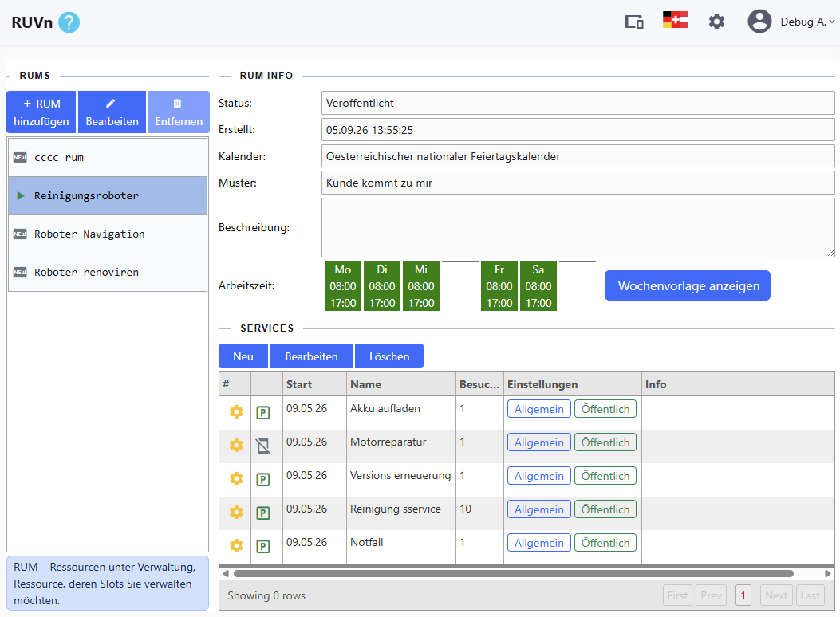The image size is (840, 617).
Task: Open the device preview icon
Action: (634, 22)
